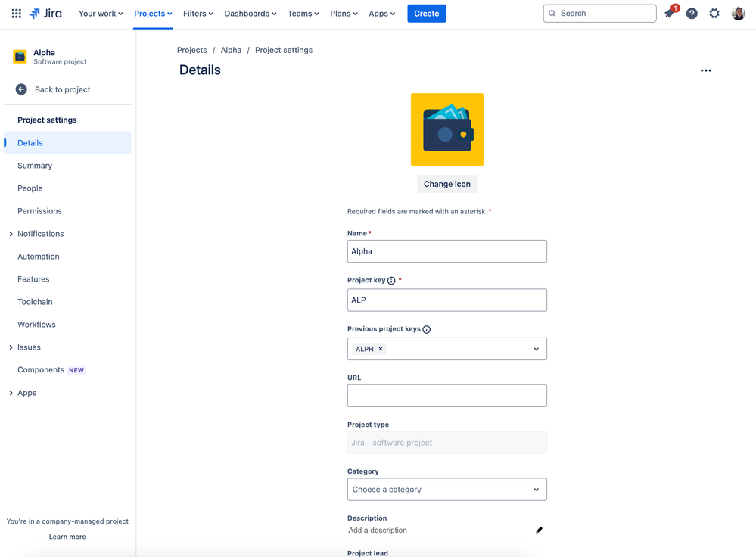Focus the Search input field
The height and width of the screenshot is (557, 756).
600,14
